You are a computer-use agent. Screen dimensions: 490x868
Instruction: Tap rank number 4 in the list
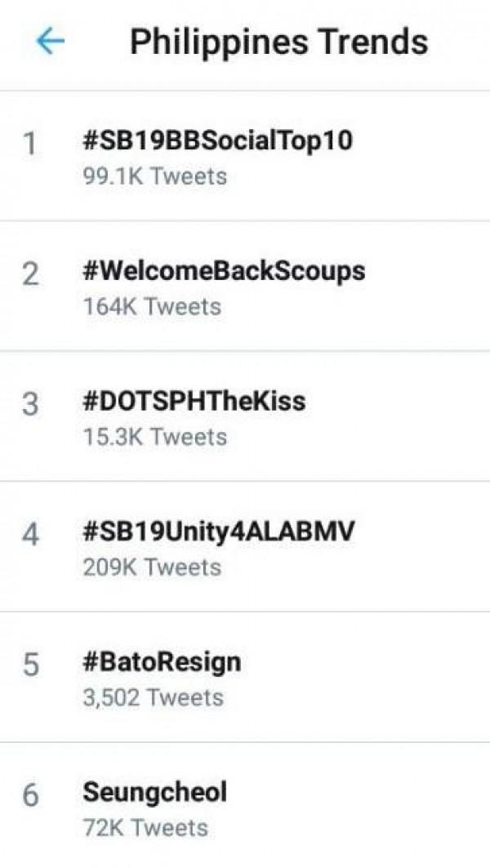[30, 536]
